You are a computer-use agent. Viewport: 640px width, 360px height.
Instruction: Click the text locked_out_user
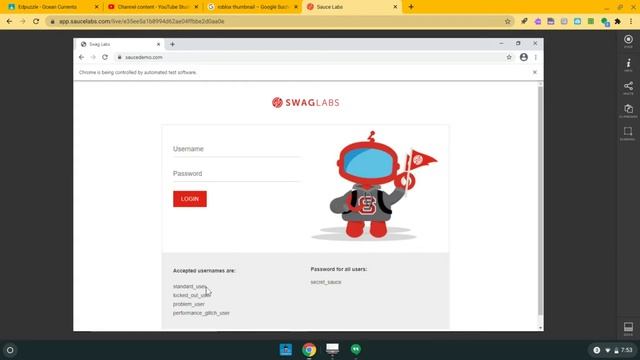192,295
